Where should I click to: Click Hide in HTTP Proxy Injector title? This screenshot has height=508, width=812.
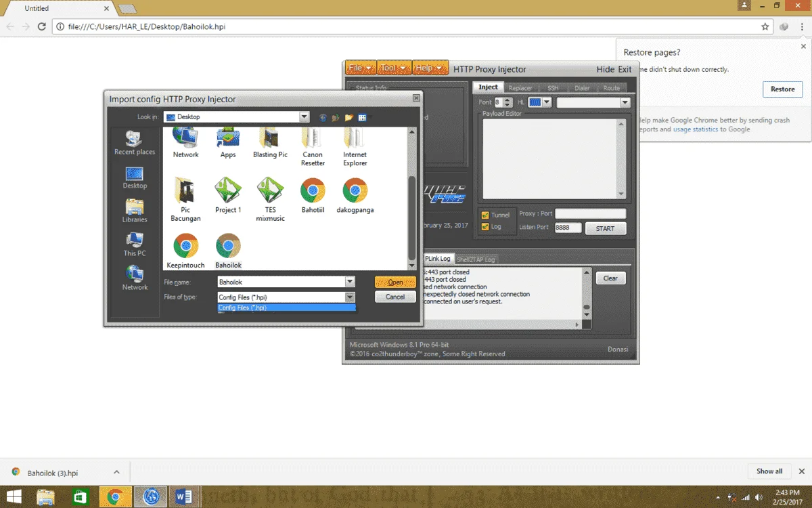tap(606, 69)
